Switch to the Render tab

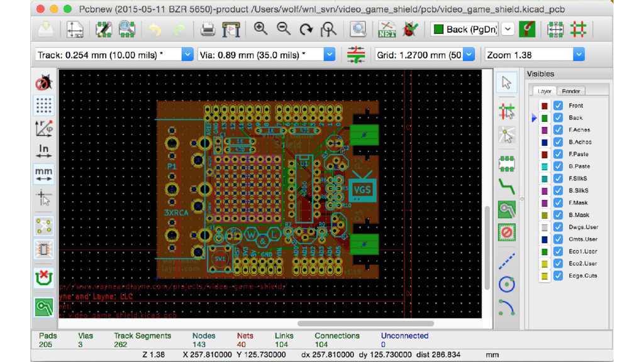(571, 91)
